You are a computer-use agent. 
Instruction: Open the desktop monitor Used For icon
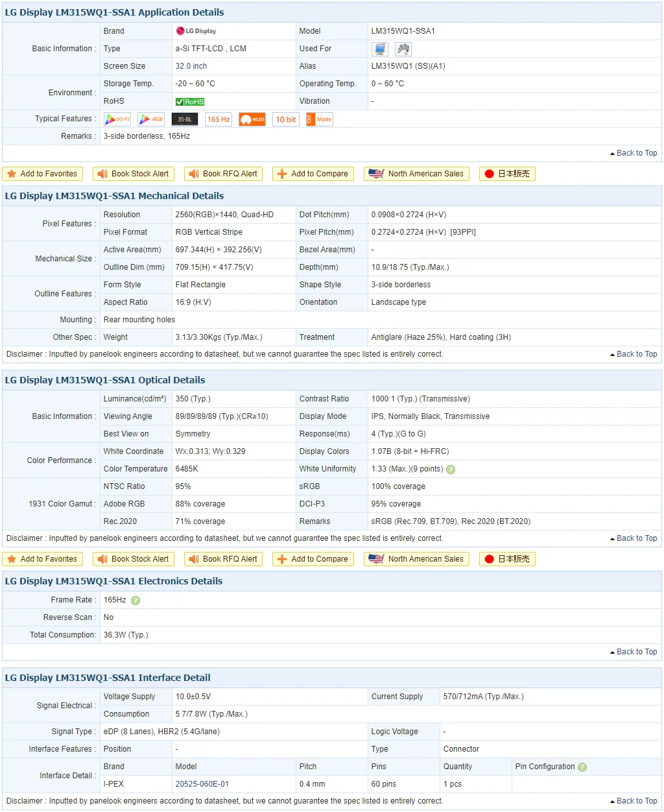[x=380, y=49]
